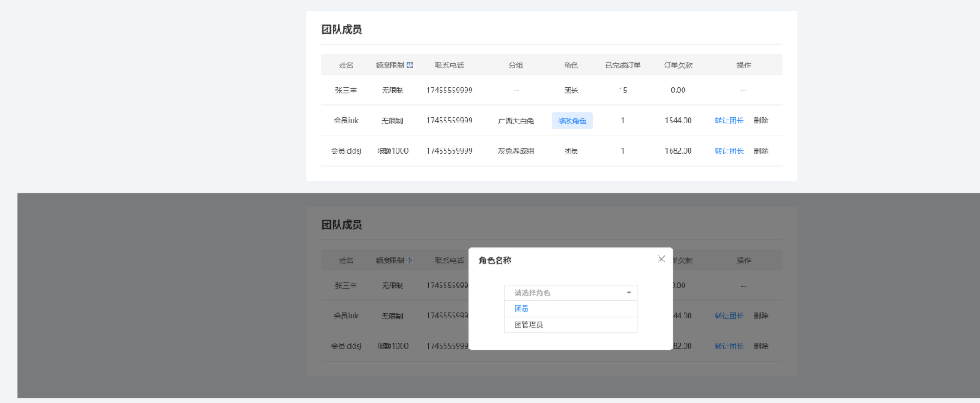Click the 广西大白兔 group cell in the top table
This screenshot has height=403, width=980.
[515, 121]
